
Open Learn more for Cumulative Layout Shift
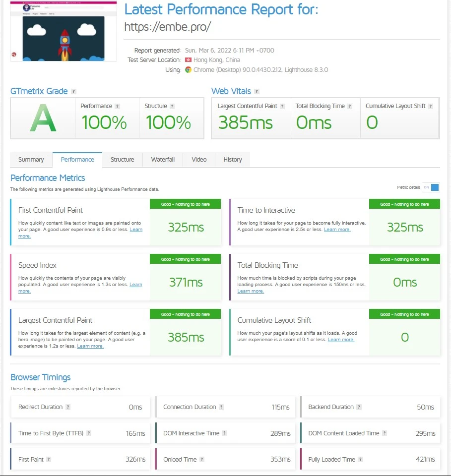click(x=341, y=340)
